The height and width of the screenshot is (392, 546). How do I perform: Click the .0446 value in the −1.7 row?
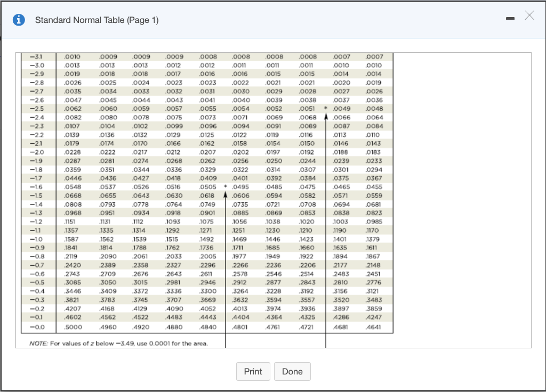(73, 178)
